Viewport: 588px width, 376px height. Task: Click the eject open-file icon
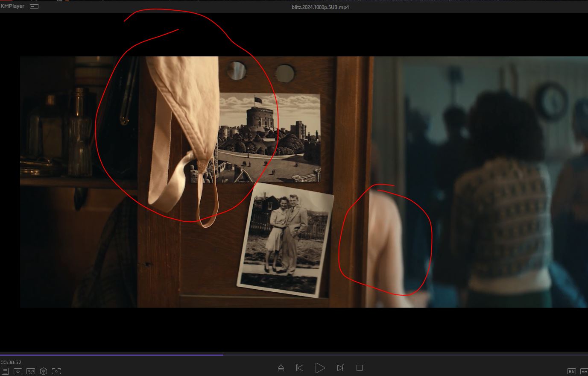(281, 368)
